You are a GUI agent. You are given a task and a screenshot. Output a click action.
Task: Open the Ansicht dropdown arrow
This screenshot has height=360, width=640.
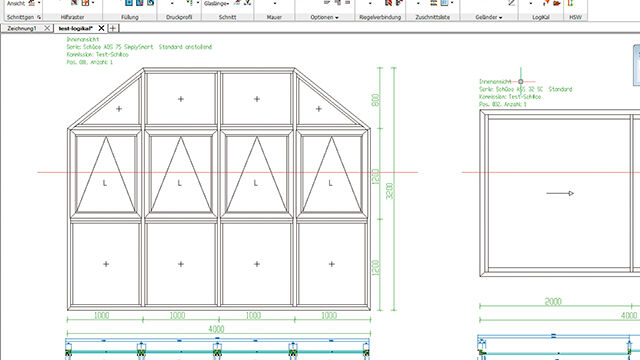click(x=39, y=3)
